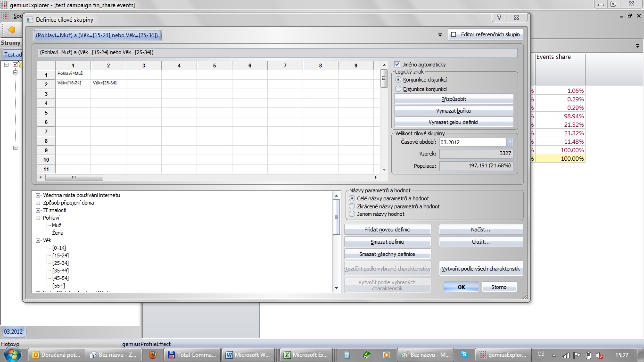Click characteristics tree scrollbar down arrow

coord(336,288)
